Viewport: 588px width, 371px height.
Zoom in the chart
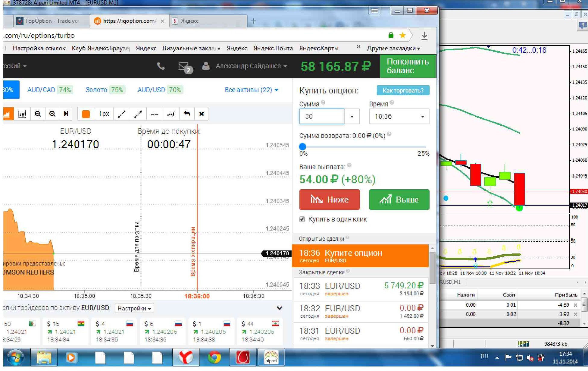click(x=52, y=114)
